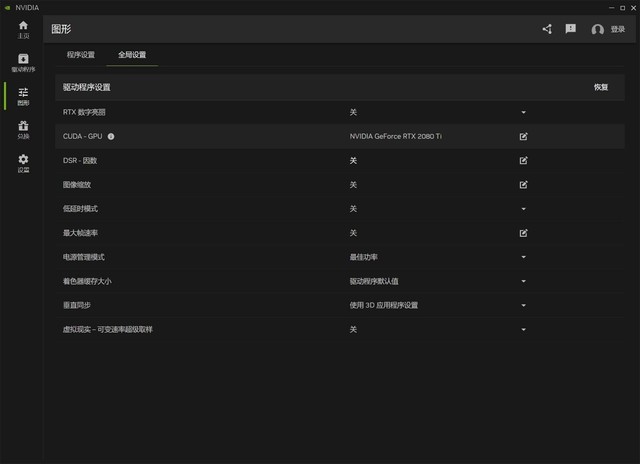
Task: Click the 图像缩放 label
Action: coord(77,185)
